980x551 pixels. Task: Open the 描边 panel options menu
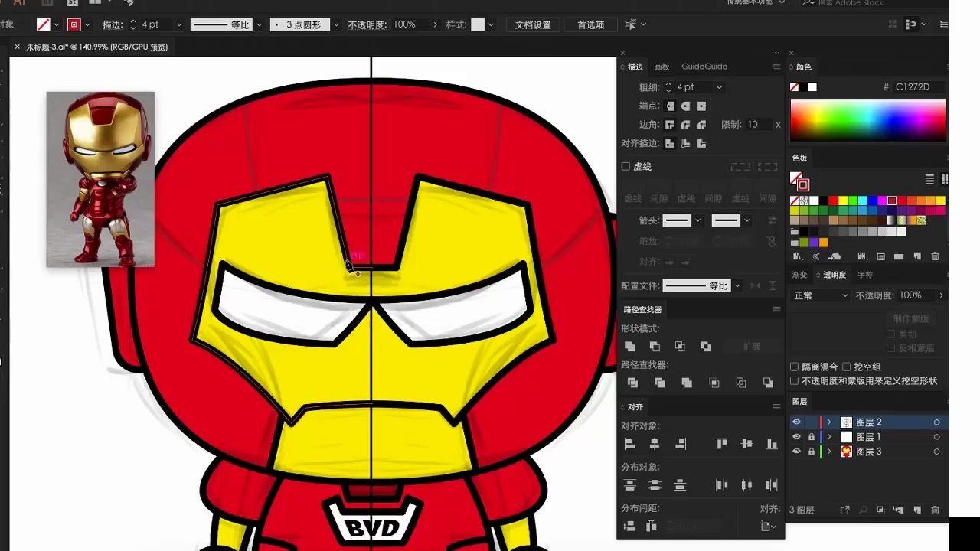point(776,67)
